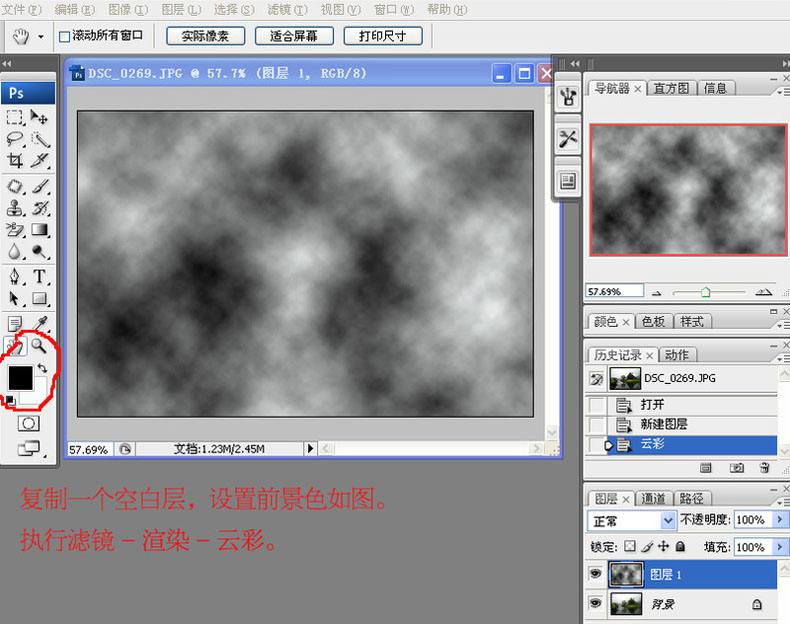Open hand tool preset picker arrow

tap(41, 37)
